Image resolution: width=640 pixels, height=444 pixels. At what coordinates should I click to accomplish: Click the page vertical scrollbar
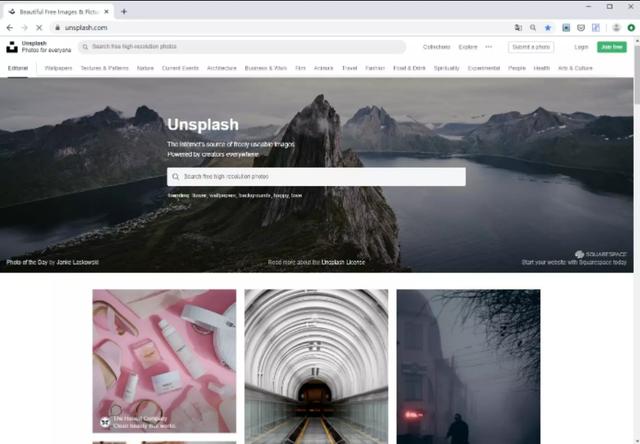pos(637,241)
